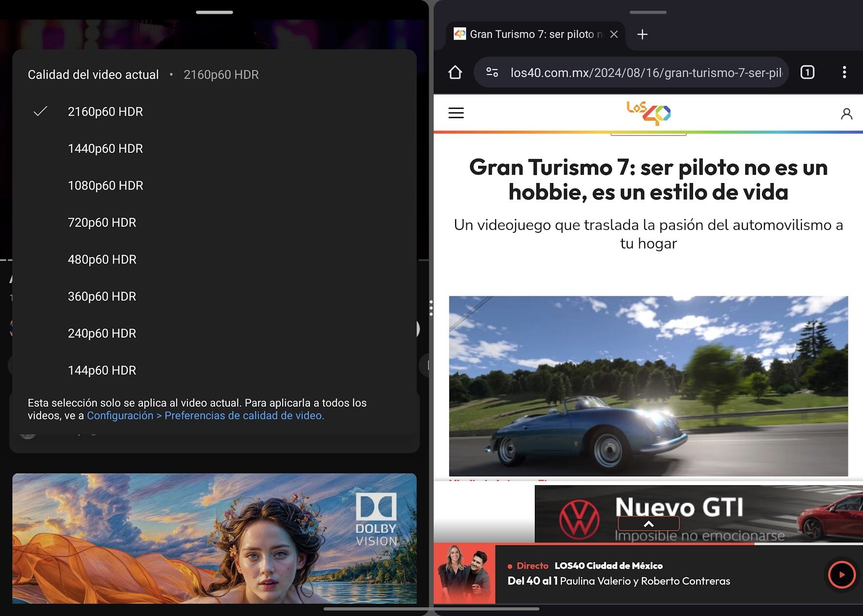Expand the Volkswagen GTI ad chevron
This screenshot has width=863, height=616.
(648, 524)
